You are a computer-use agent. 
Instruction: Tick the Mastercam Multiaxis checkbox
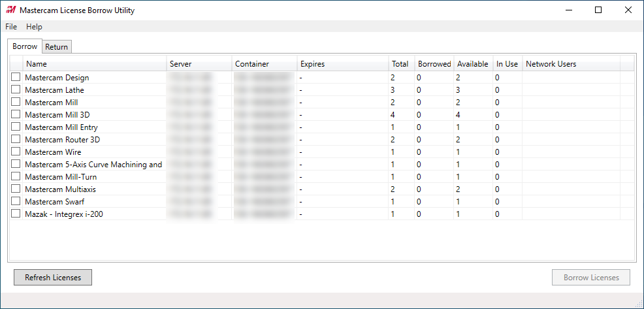tap(16, 189)
